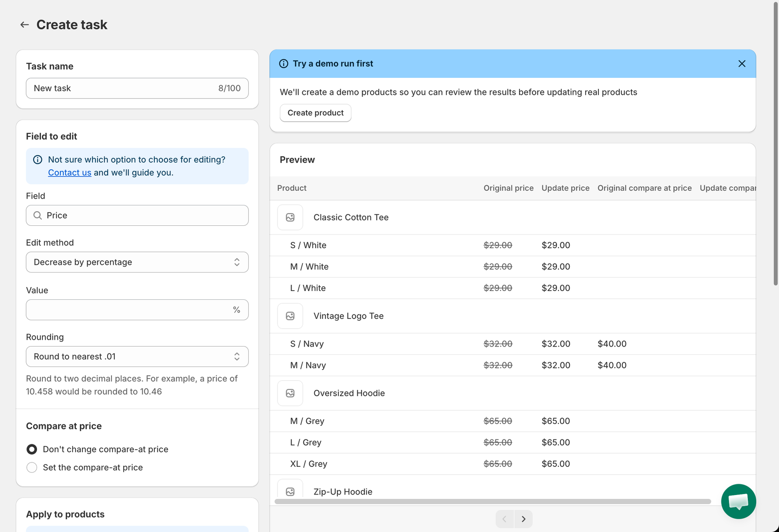The height and width of the screenshot is (532, 779).
Task: Select Don't change compare-at price
Action: [32, 449]
